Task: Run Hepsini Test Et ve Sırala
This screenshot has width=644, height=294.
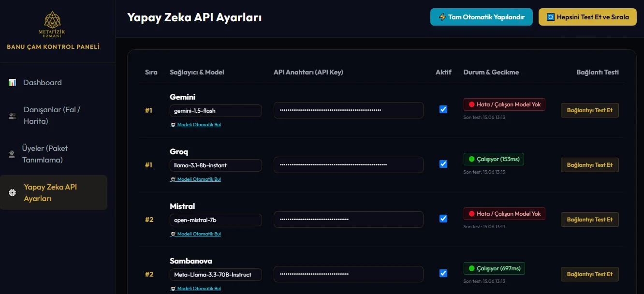Action: click(588, 17)
